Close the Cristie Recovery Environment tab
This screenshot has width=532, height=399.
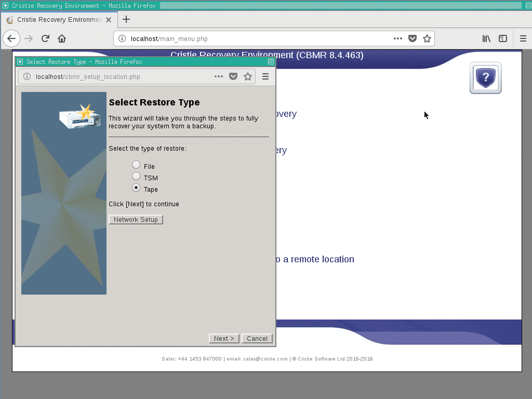coord(109,20)
